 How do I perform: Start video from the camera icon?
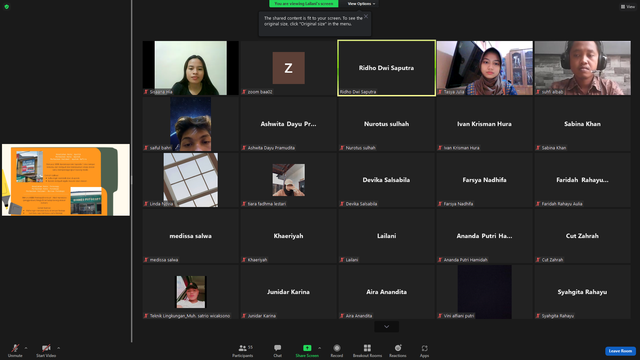point(46,348)
